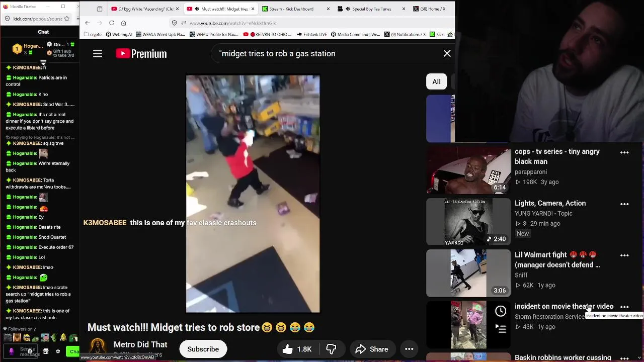Click the tracking protection shield icon
644x362 pixels.
point(175,23)
